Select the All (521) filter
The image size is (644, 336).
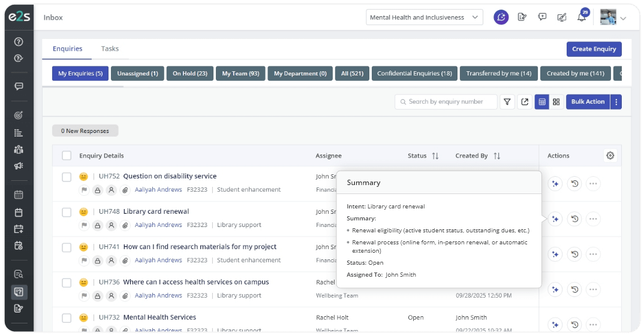(352, 74)
